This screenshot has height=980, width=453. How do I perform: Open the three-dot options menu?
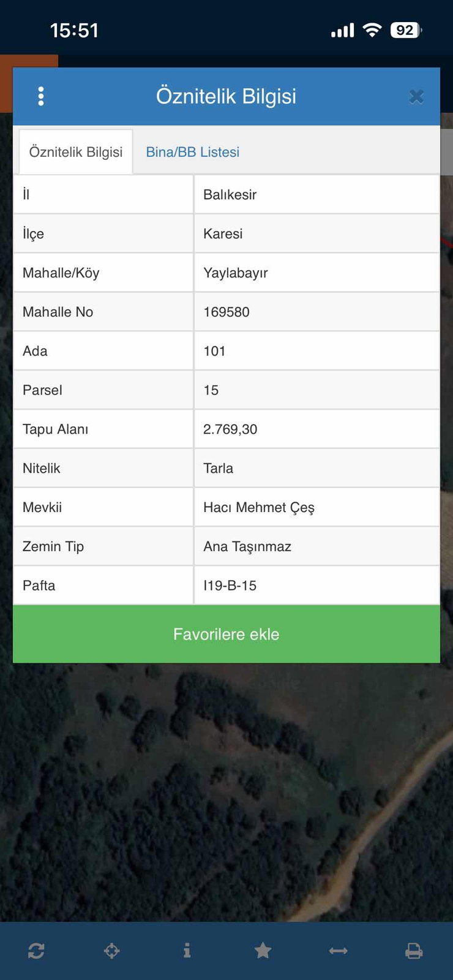(41, 96)
